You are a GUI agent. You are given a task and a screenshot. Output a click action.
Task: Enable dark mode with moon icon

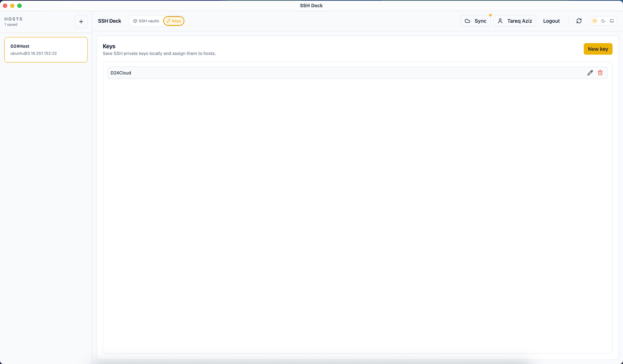click(603, 21)
